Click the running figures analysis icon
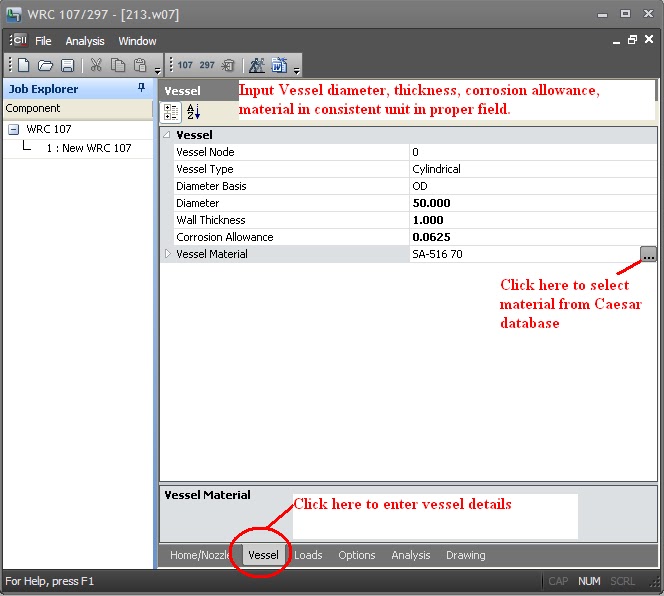This screenshot has width=664, height=596. point(257,65)
